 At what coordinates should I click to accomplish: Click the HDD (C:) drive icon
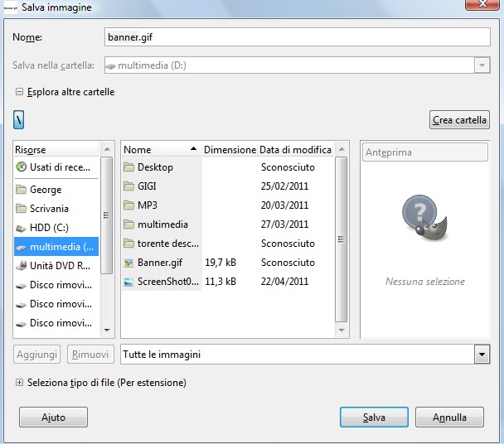tap(22, 228)
